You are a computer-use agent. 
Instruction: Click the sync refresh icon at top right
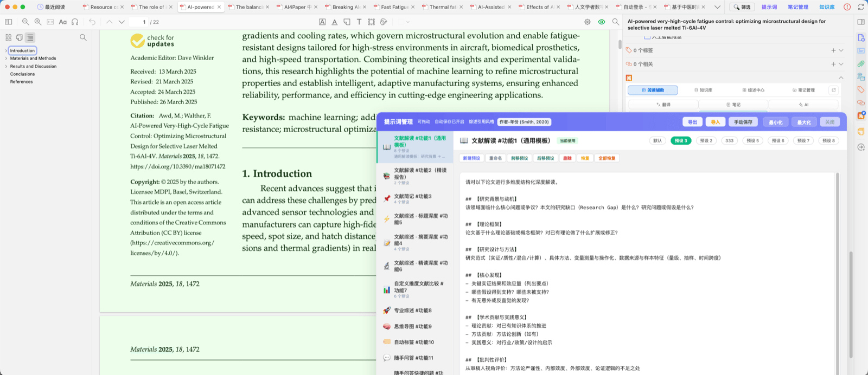coord(861,7)
